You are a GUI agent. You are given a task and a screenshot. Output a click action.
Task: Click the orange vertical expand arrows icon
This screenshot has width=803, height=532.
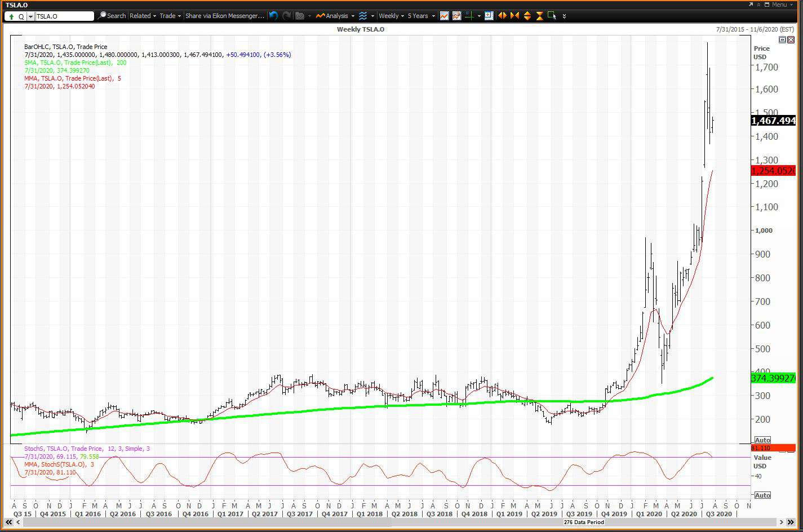pos(527,16)
